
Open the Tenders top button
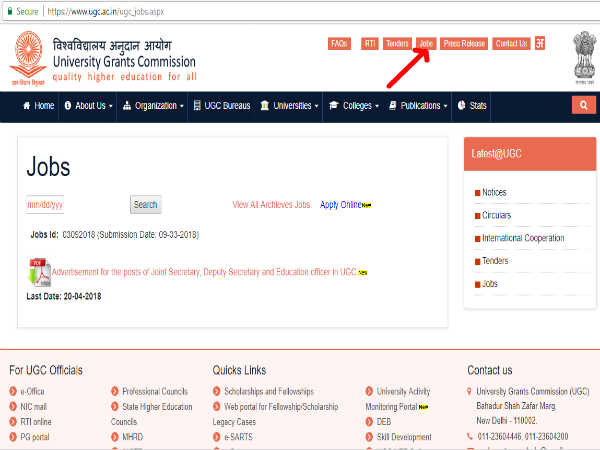coord(397,44)
